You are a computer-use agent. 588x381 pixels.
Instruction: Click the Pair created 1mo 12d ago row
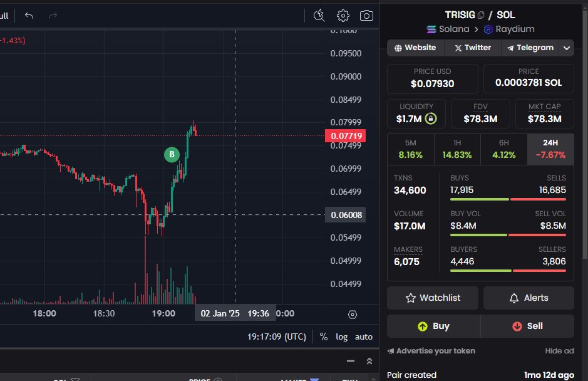[480, 375]
